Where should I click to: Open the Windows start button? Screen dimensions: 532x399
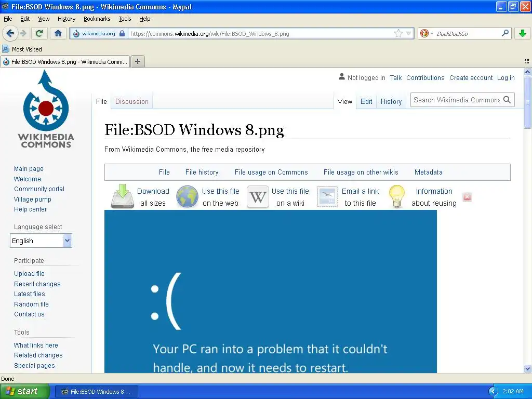point(25,391)
